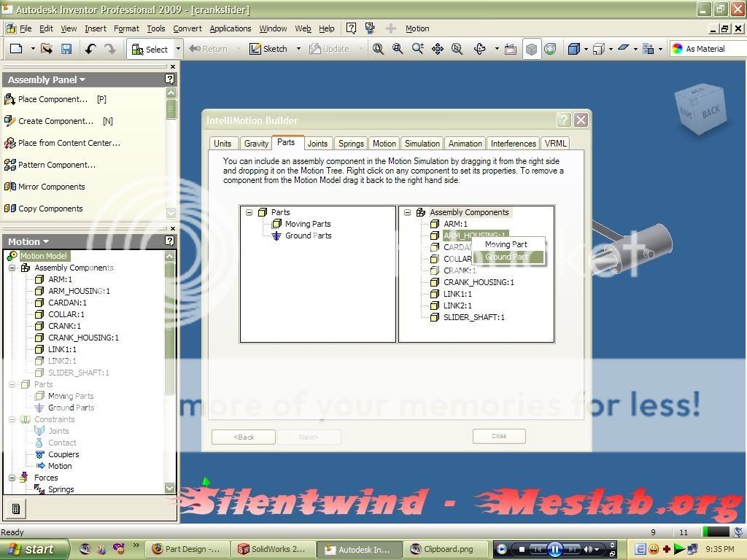Click the Mirror Components icon
Image resolution: width=747 pixels, height=560 pixels.
(10, 187)
